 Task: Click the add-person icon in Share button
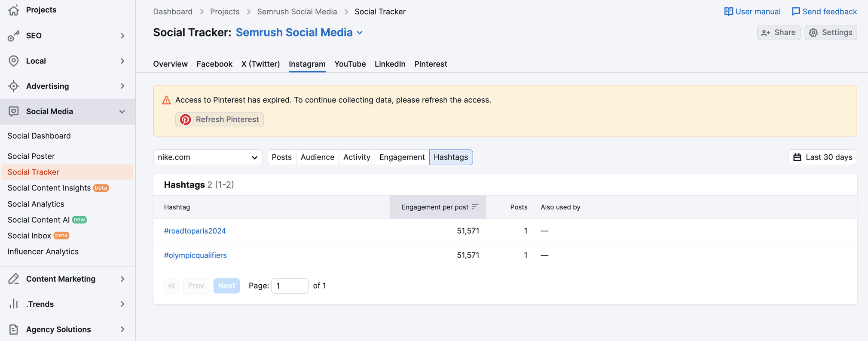[766, 33]
